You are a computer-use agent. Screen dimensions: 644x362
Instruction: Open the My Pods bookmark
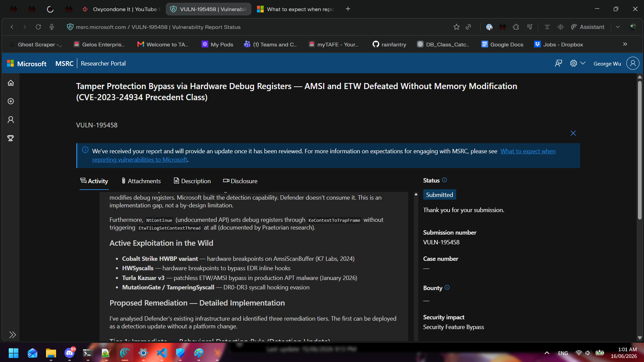[217, 44]
